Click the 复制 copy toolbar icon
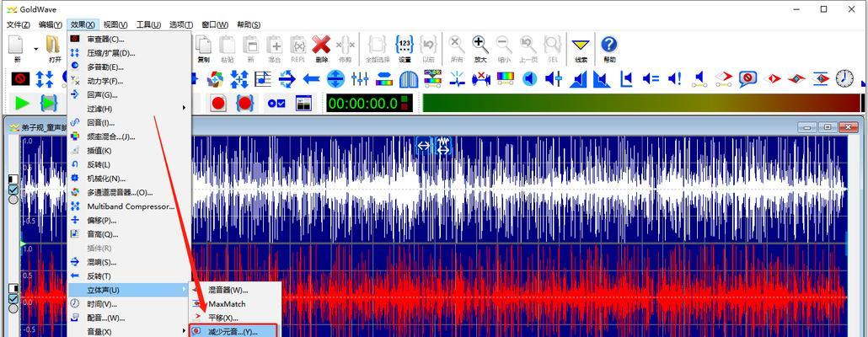 tap(204, 45)
